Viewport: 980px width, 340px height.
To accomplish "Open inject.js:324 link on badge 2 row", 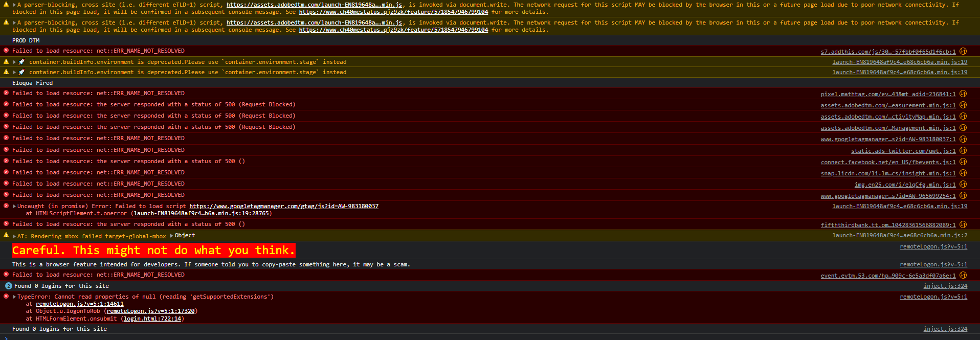I will click(945, 286).
